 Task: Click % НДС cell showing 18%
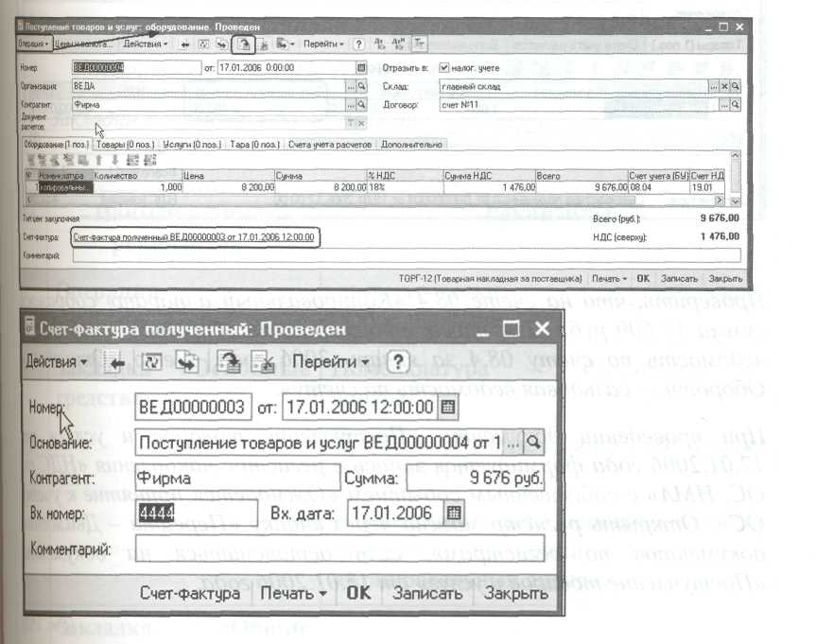pos(406,187)
